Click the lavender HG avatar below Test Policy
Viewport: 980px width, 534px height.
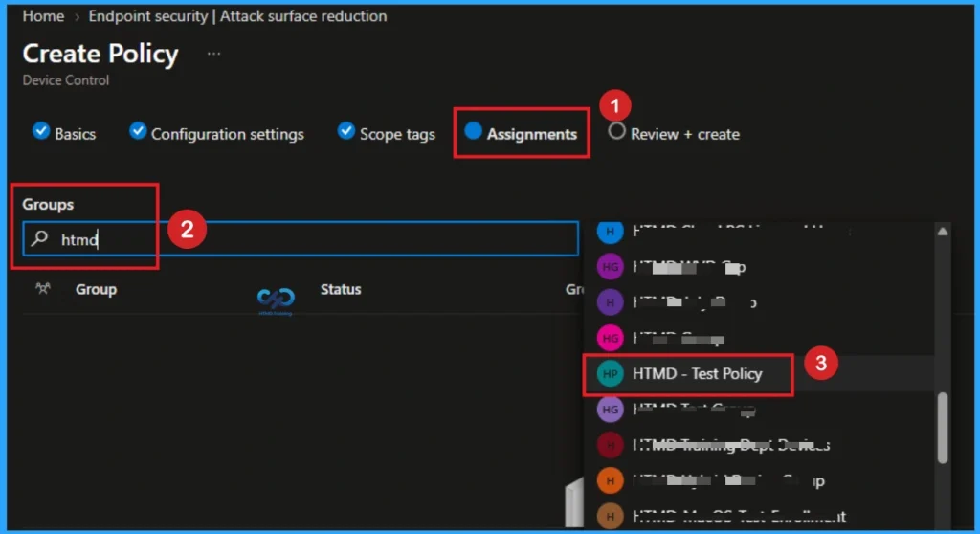[610, 410]
